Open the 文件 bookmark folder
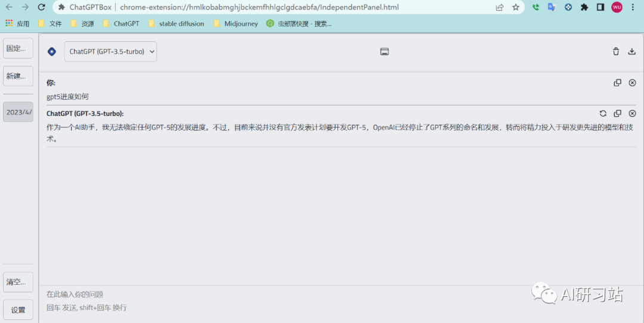The width and height of the screenshot is (644, 323). pyautogui.click(x=49, y=24)
